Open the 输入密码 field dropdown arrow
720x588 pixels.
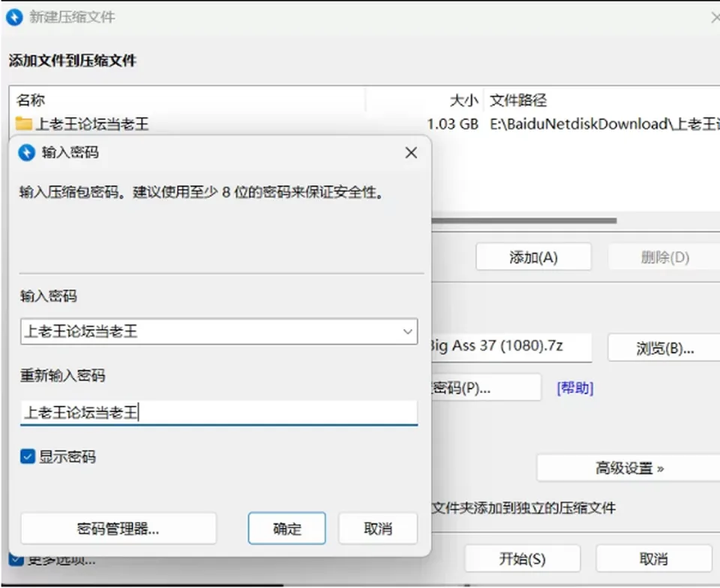407,331
